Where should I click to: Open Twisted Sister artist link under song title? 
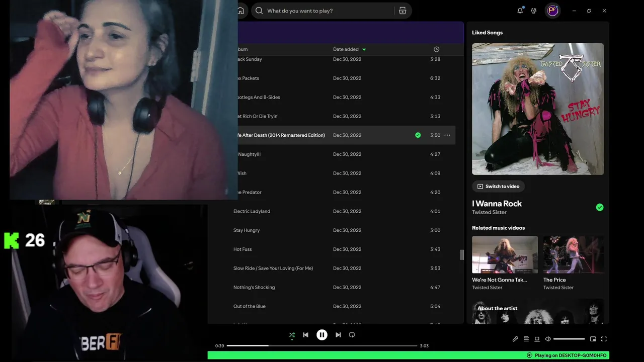coord(489,212)
